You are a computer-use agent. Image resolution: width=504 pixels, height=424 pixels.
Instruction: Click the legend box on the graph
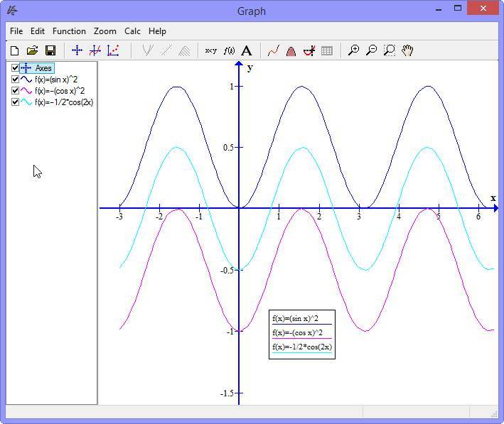tap(301, 333)
